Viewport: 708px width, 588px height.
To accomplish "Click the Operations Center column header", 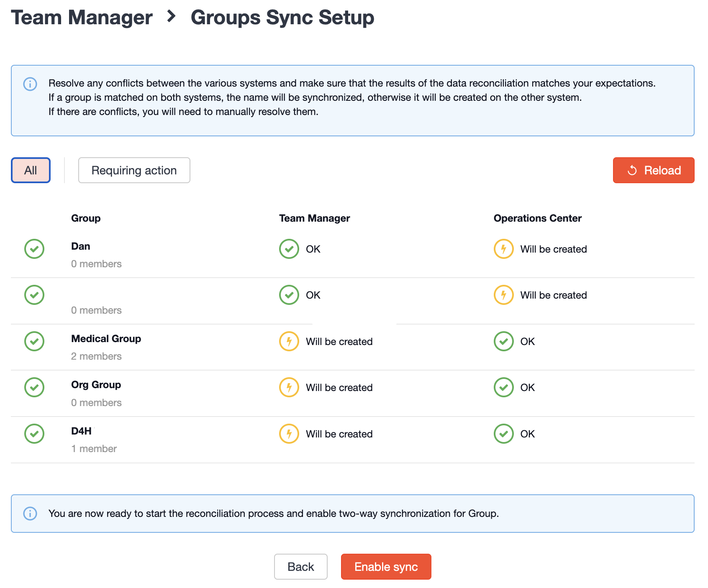I will 537,218.
